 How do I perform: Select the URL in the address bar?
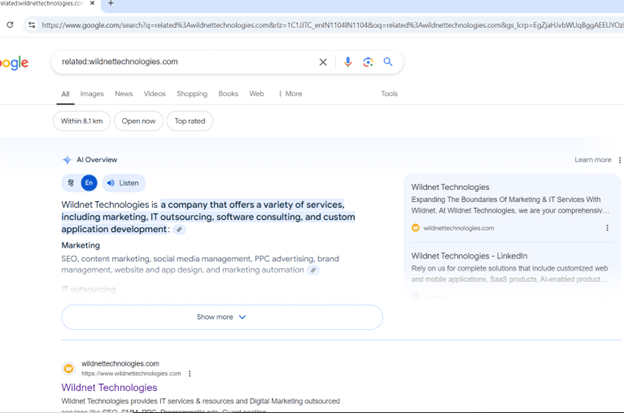[332, 25]
